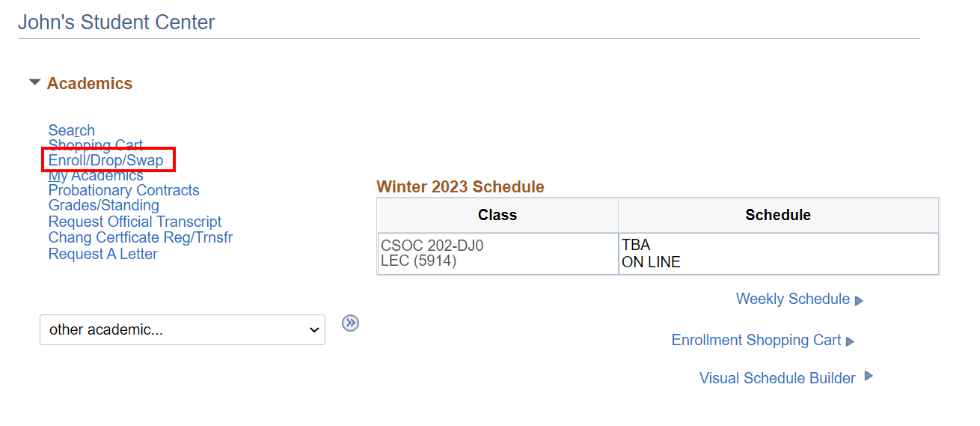Launch the Visual Schedule Builder link
This screenshot has width=980, height=426.
[777, 378]
